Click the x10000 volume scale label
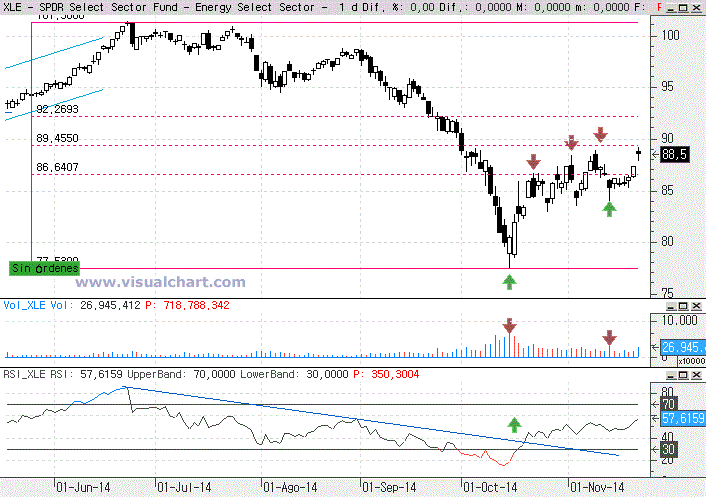The height and width of the screenshot is (497, 706). pos(692,361)
